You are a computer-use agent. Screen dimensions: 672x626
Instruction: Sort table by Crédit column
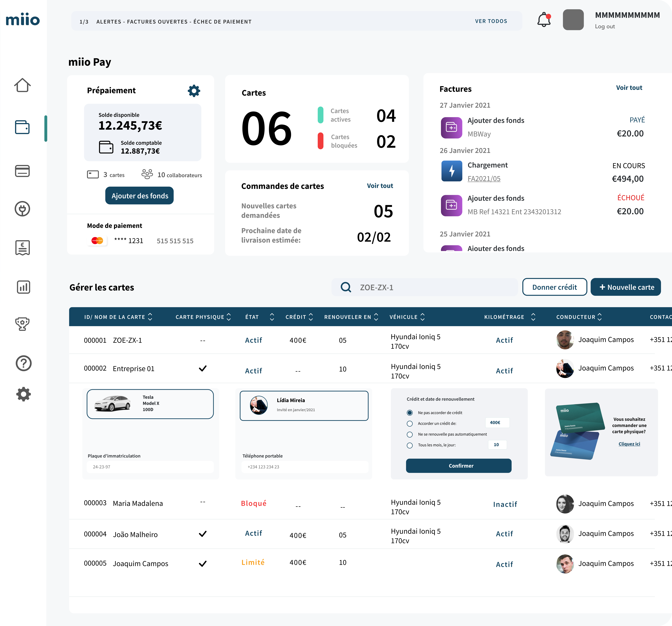coord(311,317)
